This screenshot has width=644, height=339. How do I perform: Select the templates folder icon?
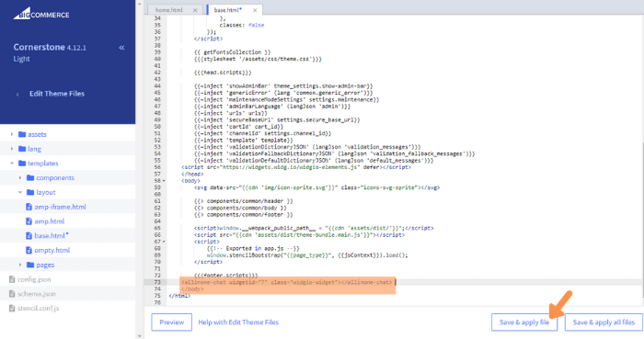pos(22,164)
